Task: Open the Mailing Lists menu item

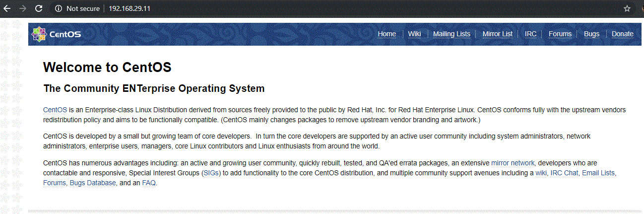Action: [451, 34]
